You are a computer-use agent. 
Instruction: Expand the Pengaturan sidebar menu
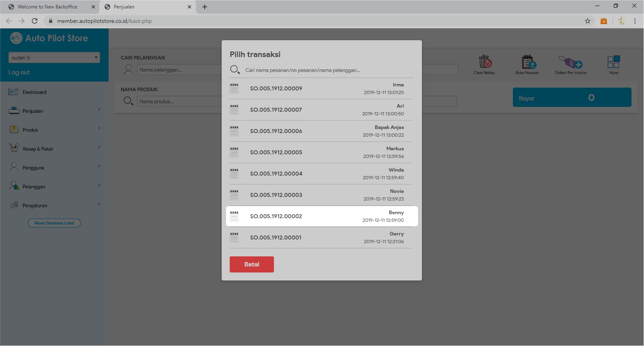54,205
